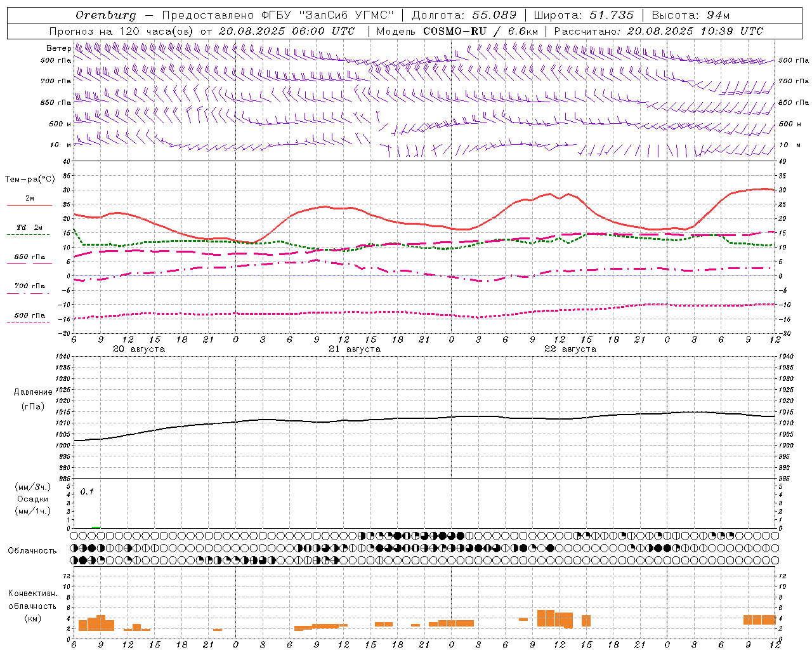Click the small green precipitation bar
Screen dimensions: 812x650
tap(96, 527)
